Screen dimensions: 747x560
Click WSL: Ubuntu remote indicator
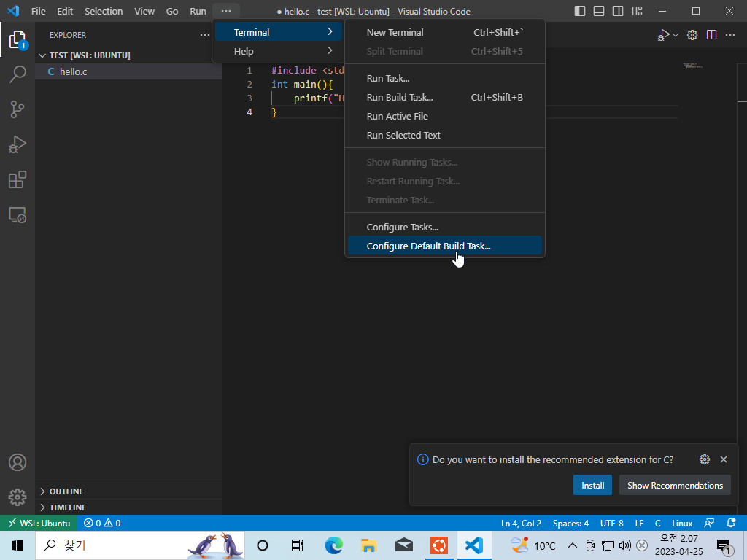39,523
